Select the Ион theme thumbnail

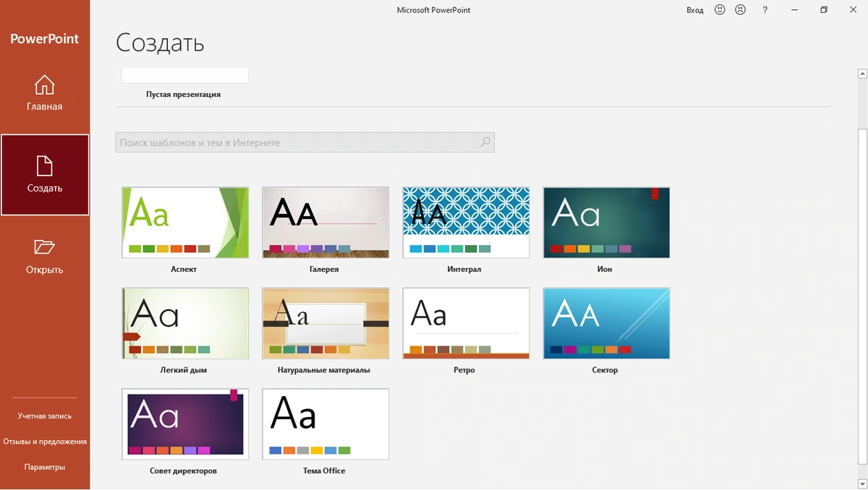click(606, 223)
